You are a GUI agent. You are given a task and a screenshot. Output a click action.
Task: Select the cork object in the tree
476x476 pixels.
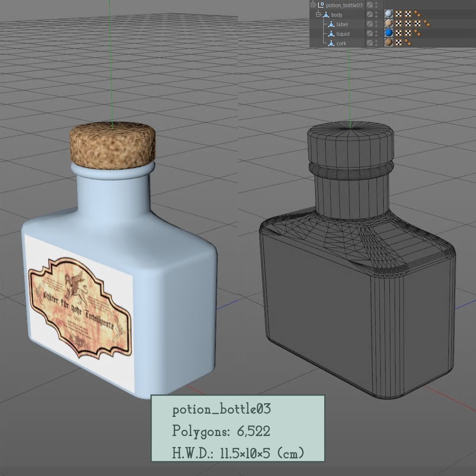(x=341, y=43)
